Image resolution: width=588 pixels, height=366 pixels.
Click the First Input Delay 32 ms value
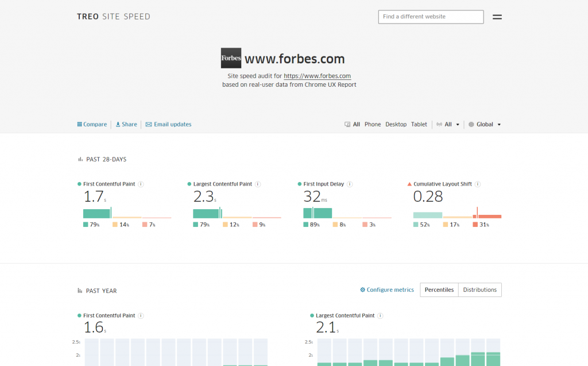(315, 197)
